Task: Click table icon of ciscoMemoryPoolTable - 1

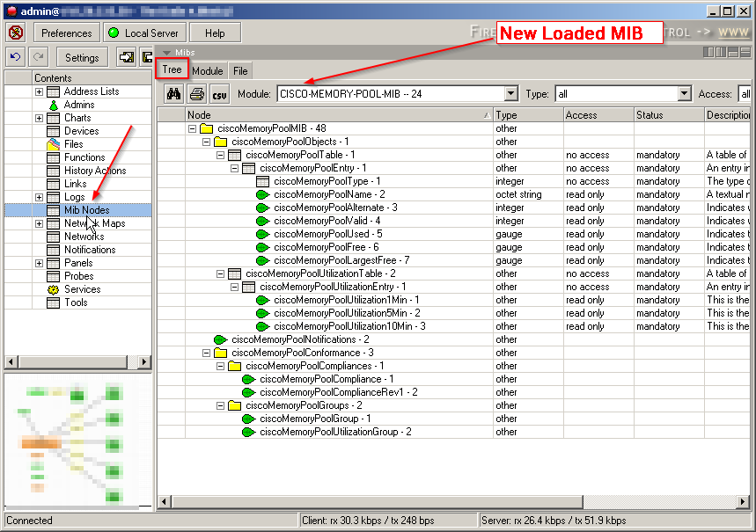Action: [x=234, y=155]
